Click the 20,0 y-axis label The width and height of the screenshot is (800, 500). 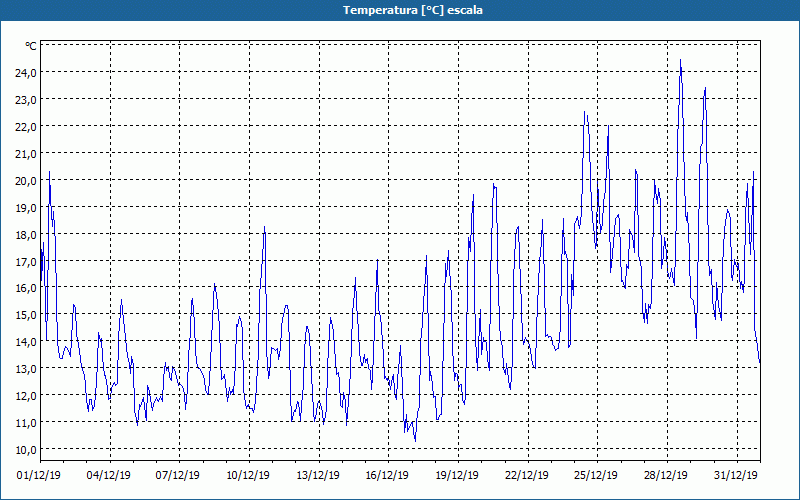27,181
